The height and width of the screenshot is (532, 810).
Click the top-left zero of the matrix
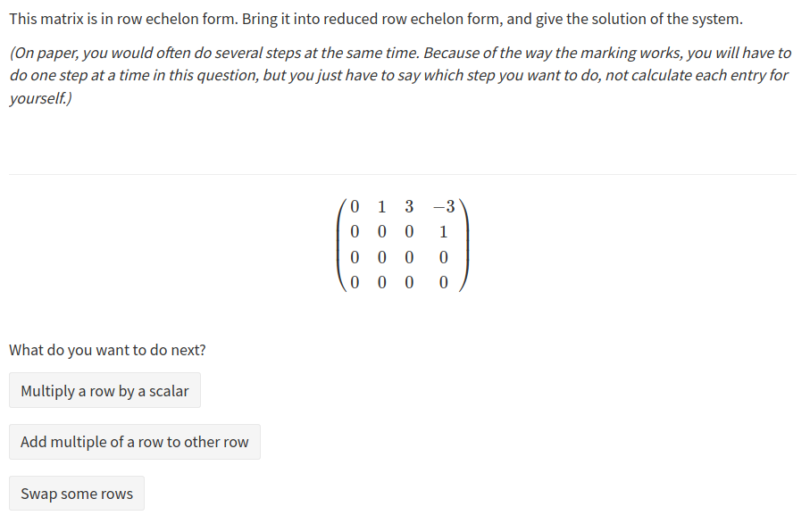(355, 207)
